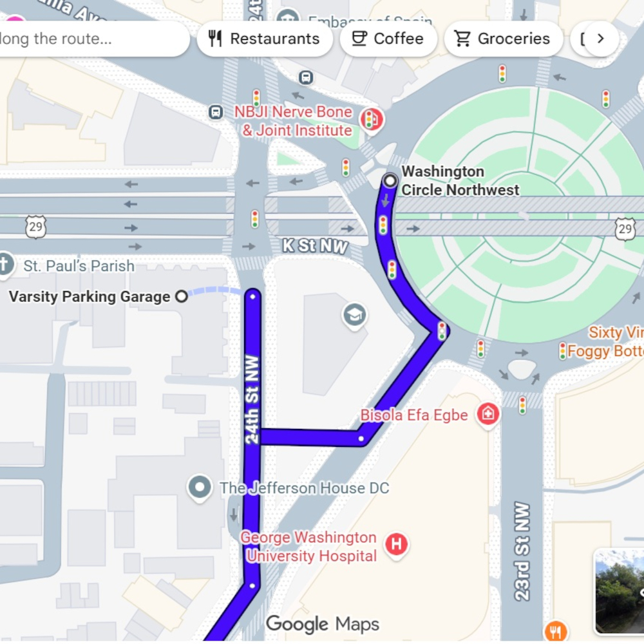The height and width of the screenshot is (644, 644).
Task: Select the Varsity Parking Garage destination marker
Action: [x=182, y=296]
